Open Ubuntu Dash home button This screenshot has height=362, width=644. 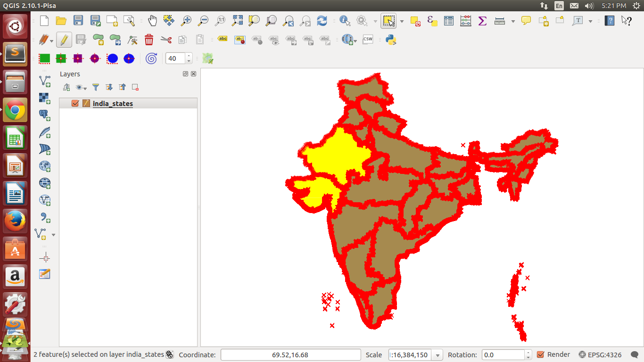pyautogui.click(x=15, y=26)
